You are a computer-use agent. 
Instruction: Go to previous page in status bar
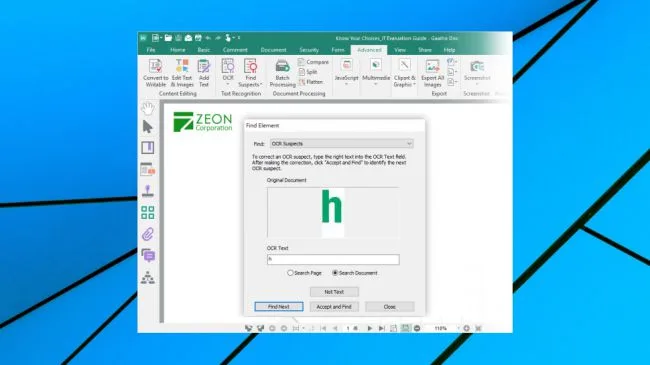pos(335,328)
